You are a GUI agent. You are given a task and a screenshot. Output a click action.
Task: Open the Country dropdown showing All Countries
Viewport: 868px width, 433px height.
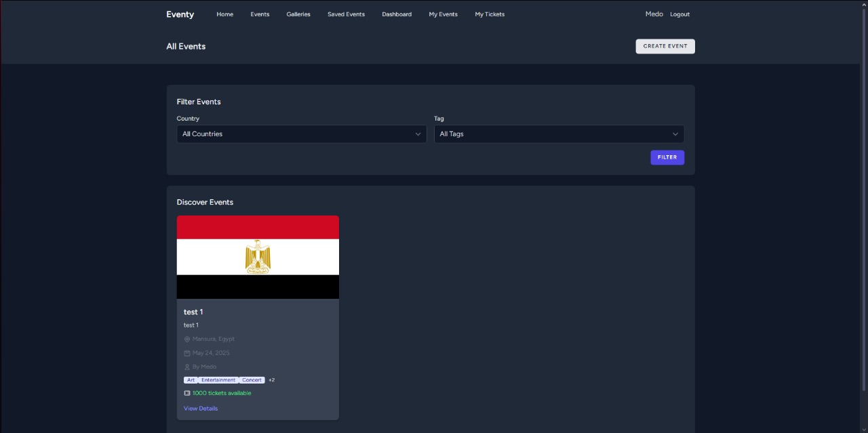[x=302, y=134]
